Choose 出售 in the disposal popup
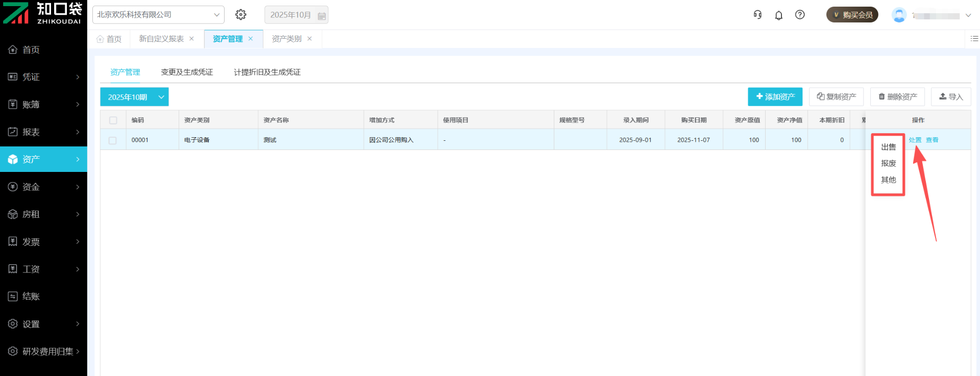Image resolution: width=980 pixels, height=376 pixels. point(888,147)
